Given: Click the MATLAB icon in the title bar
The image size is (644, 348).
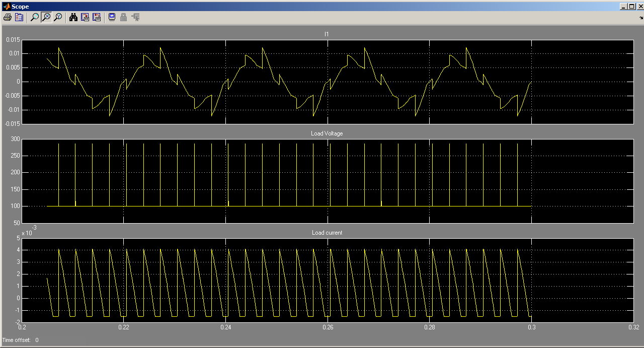Looking at the screenshot, I should coord(7,6).
